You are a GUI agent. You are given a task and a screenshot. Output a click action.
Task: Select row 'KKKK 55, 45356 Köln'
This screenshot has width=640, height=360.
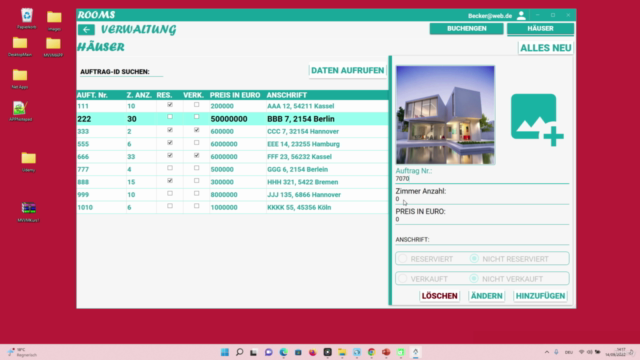coord(232,207)
